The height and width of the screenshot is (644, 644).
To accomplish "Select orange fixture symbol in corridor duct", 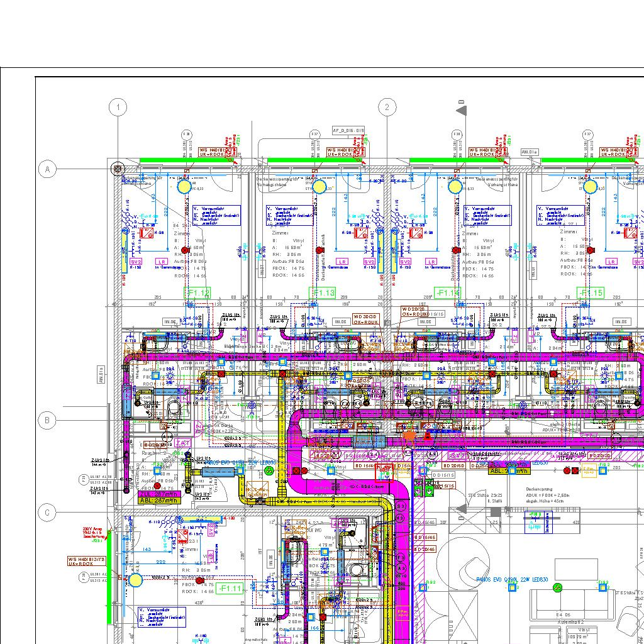I will pyautogui.click(x=409, y=434).
